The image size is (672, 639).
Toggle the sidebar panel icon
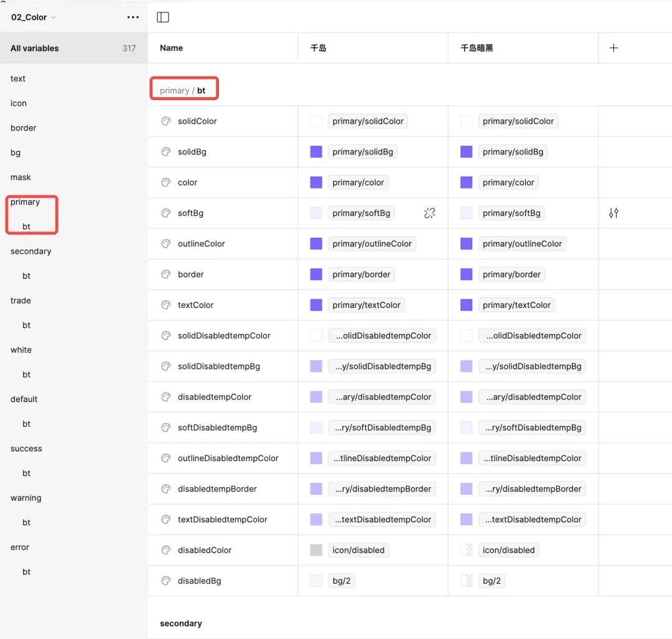pyautogui.click(x=163, y=17)
